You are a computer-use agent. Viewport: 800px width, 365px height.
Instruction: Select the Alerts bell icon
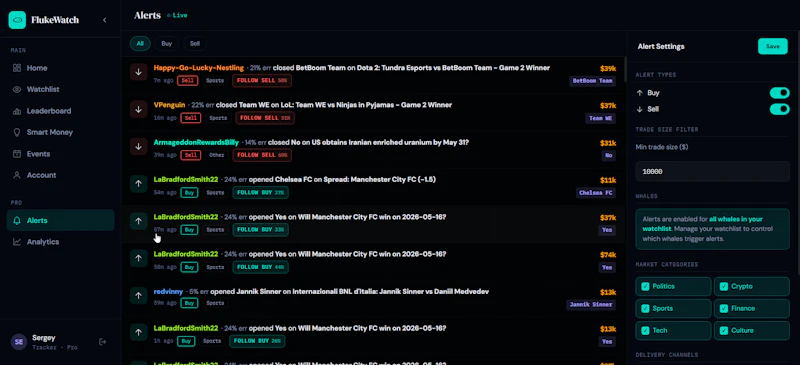[x=17, y=221]
